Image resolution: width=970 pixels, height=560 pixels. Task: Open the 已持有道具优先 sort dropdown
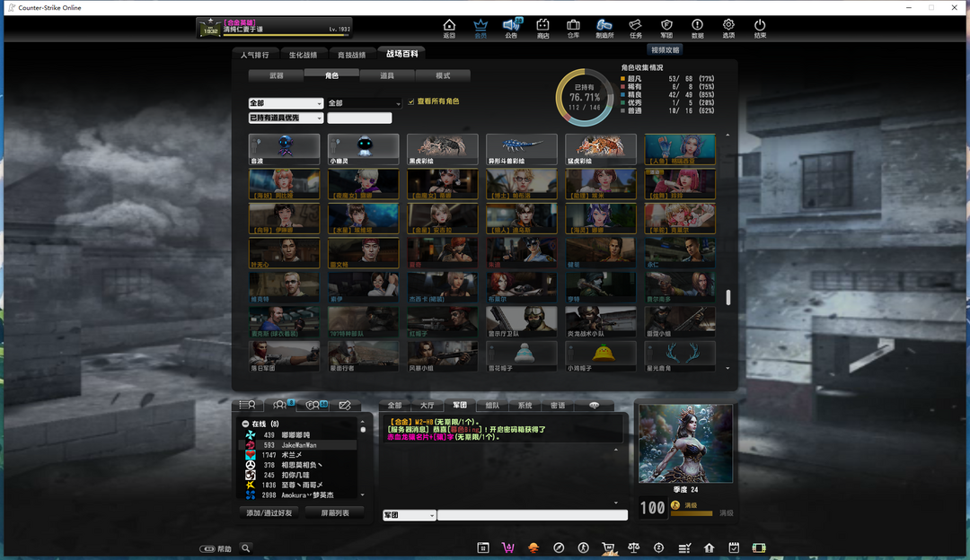coord(286,118)
